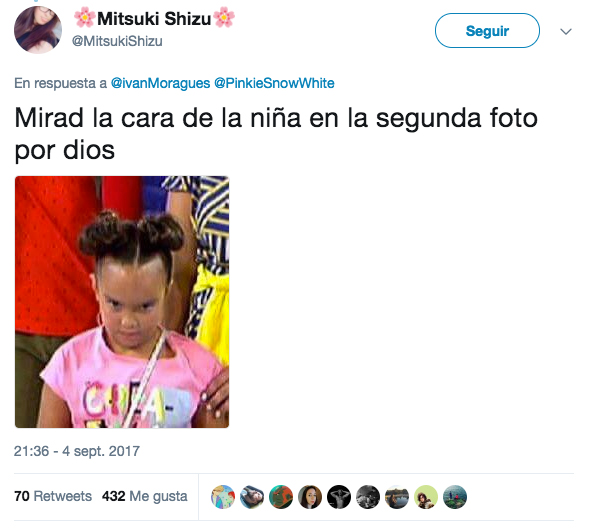593x530 pixels.
Task: Open the two hikers teal avatar
Action: [455, 497]
